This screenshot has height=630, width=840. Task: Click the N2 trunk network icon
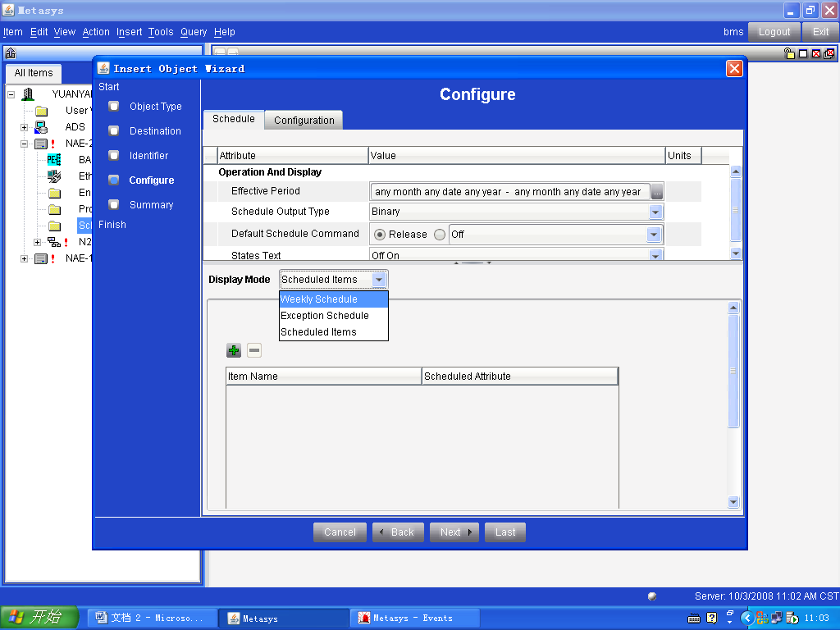click(54, 242)
